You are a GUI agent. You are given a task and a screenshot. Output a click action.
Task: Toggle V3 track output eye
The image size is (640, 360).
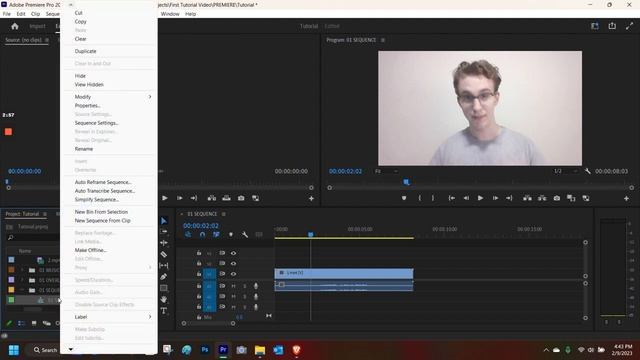coord(233,253)
